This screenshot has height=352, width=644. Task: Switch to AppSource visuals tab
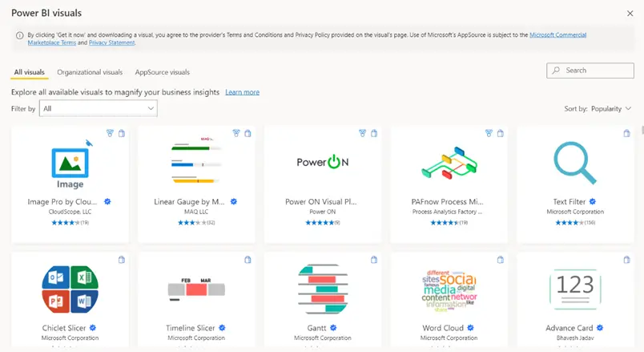(x=162, y=72)
